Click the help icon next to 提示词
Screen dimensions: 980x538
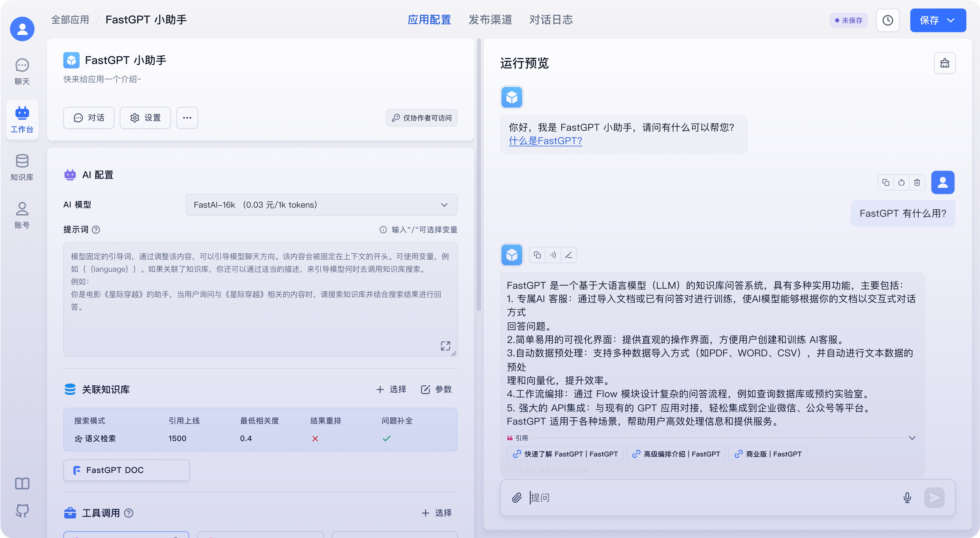point(96,230)
